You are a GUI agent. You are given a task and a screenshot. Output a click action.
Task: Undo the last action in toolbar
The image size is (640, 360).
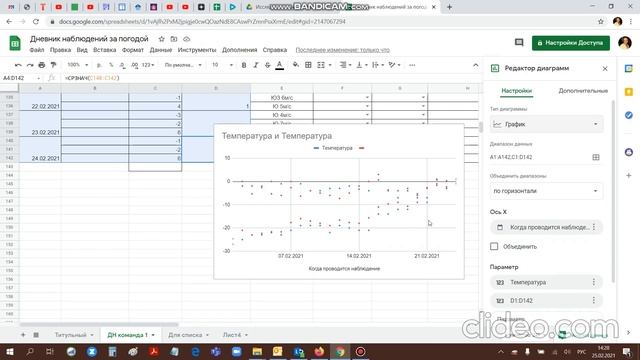(x=18, y=65)
